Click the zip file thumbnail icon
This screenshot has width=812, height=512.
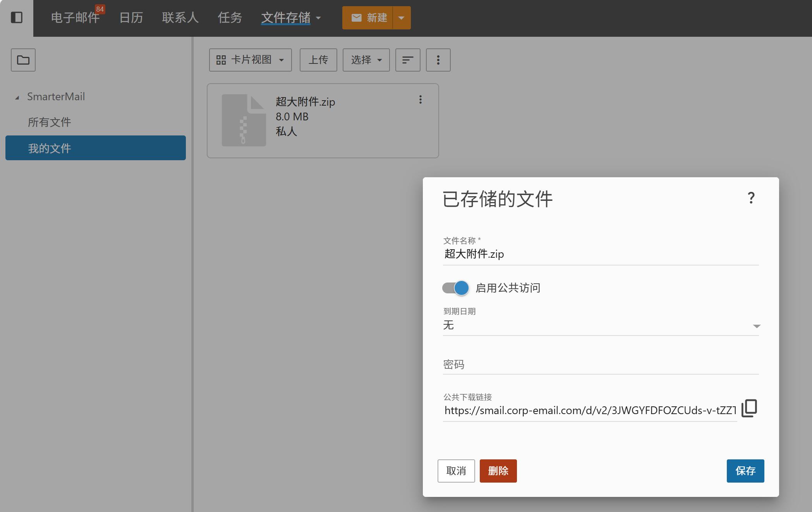pyautogui.click(x=244, y=120)
